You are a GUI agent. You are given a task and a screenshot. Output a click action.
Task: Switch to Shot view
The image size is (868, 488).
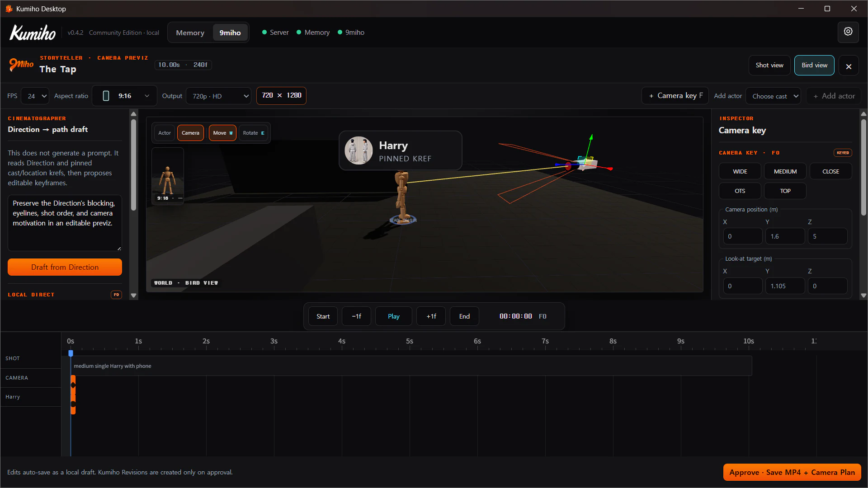coord(769,66)
